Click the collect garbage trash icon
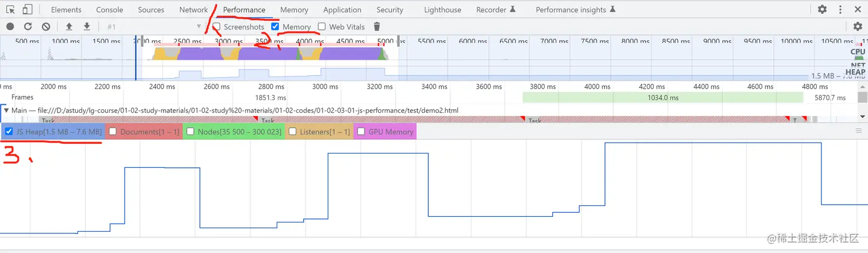The image size is (868, 253). click(377, 26)
